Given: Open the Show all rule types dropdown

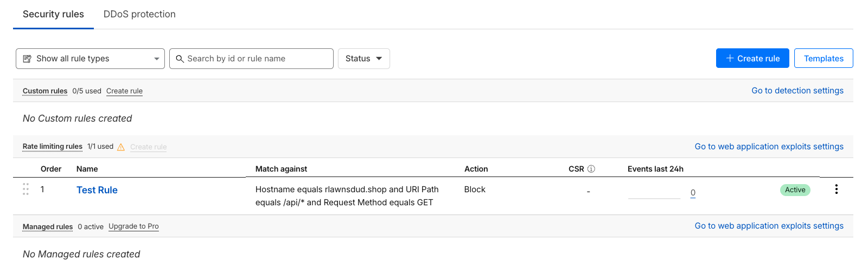Looking at the screenshot, I should coord(90,59).
